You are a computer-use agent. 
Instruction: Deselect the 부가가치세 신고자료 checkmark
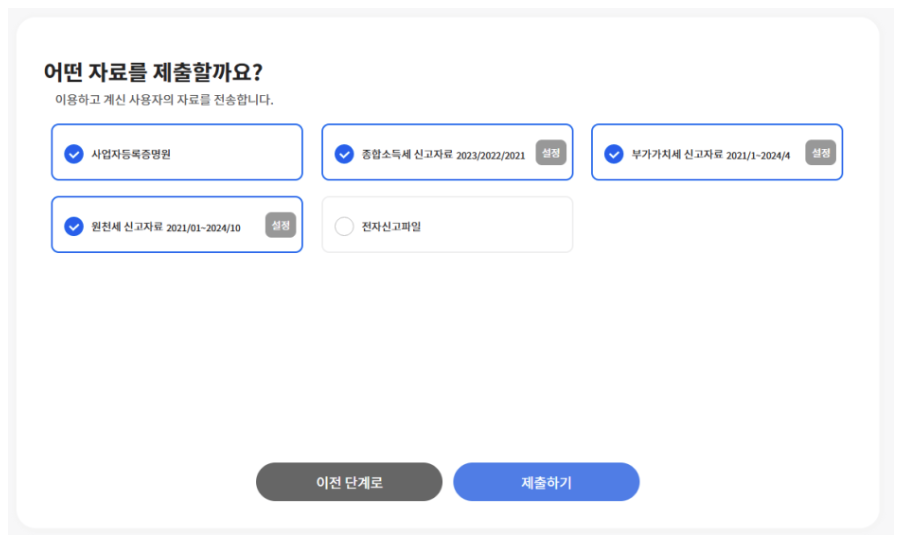click(614, 154)
